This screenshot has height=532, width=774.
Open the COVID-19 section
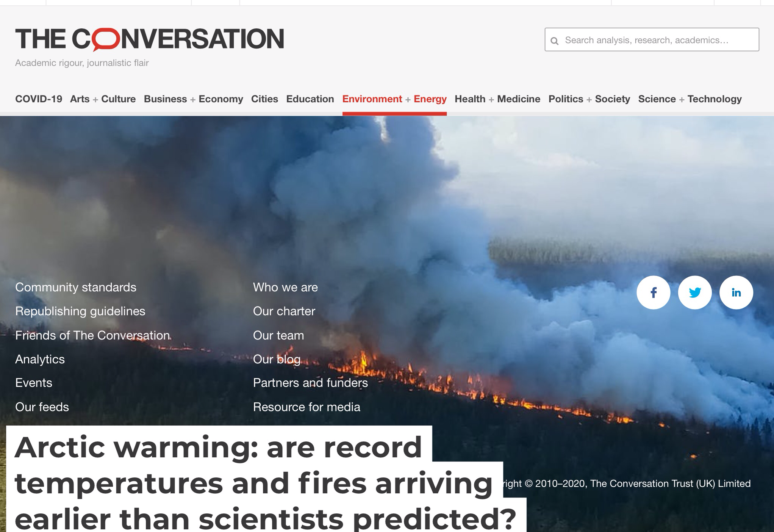coord(39,99)
